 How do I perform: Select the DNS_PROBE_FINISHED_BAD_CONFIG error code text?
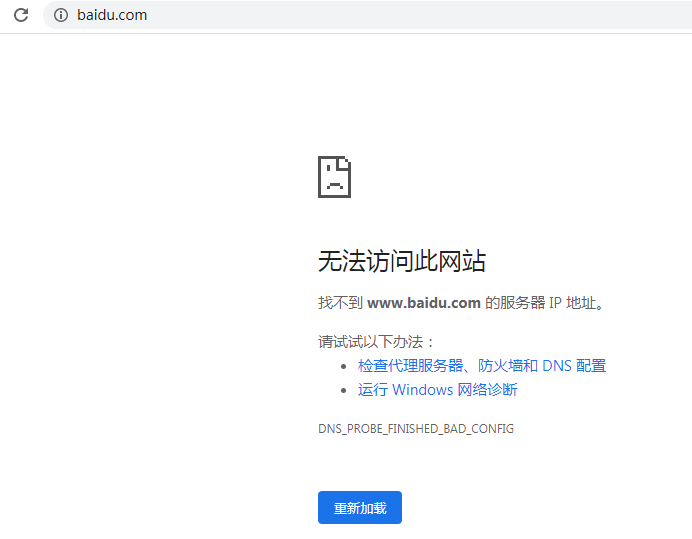click(416, 429)
